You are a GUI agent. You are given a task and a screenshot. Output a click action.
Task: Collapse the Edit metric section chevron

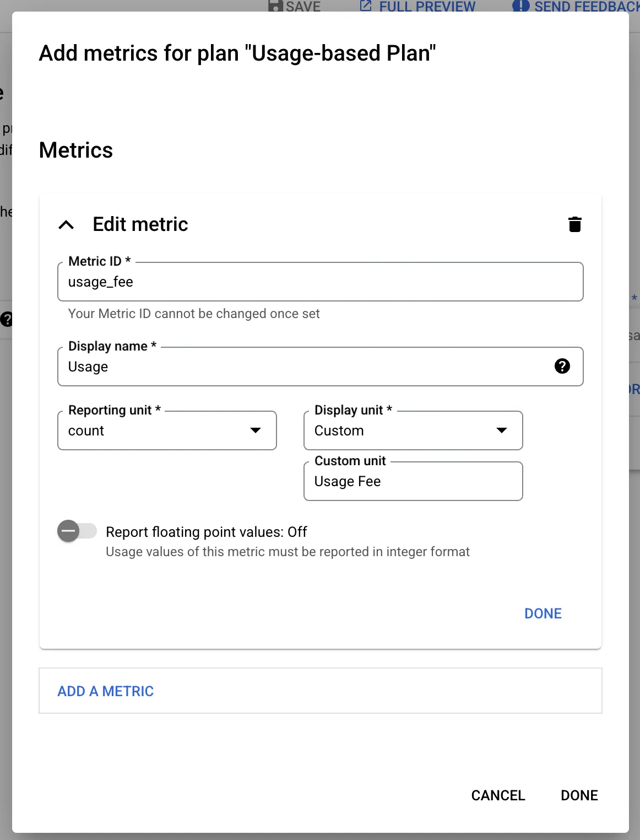point(66,224)
